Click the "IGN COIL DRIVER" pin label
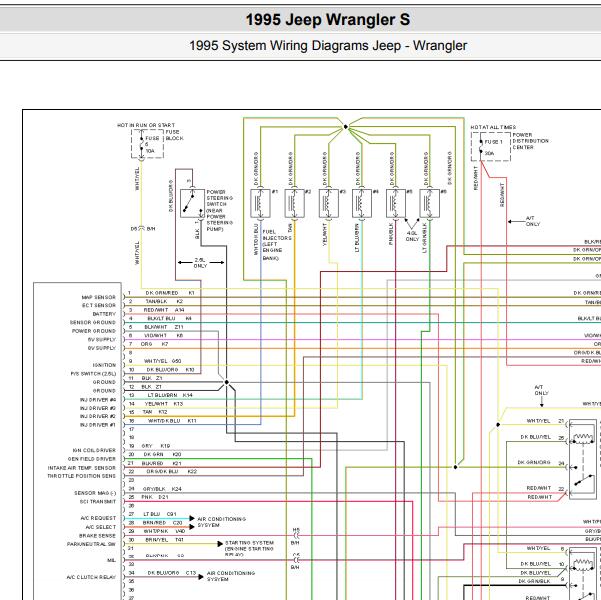This screenshot has height=600, width=601. point(94,450)
